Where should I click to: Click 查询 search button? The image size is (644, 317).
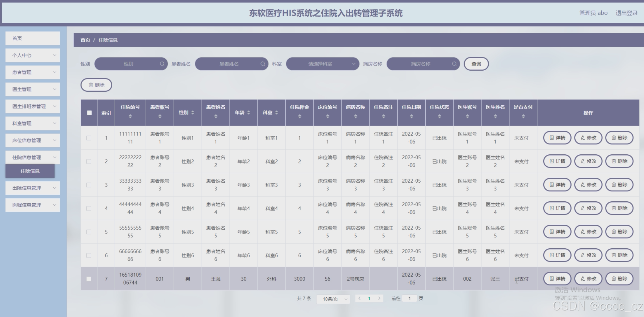pyautogui.click(x=476, y=64)
